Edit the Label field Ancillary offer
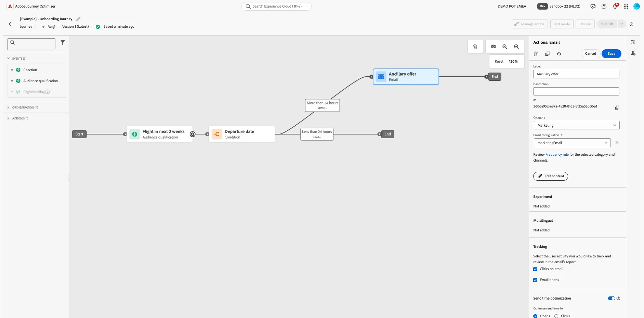Viewport: 644px width, 318px height. [x=576, y=74]
